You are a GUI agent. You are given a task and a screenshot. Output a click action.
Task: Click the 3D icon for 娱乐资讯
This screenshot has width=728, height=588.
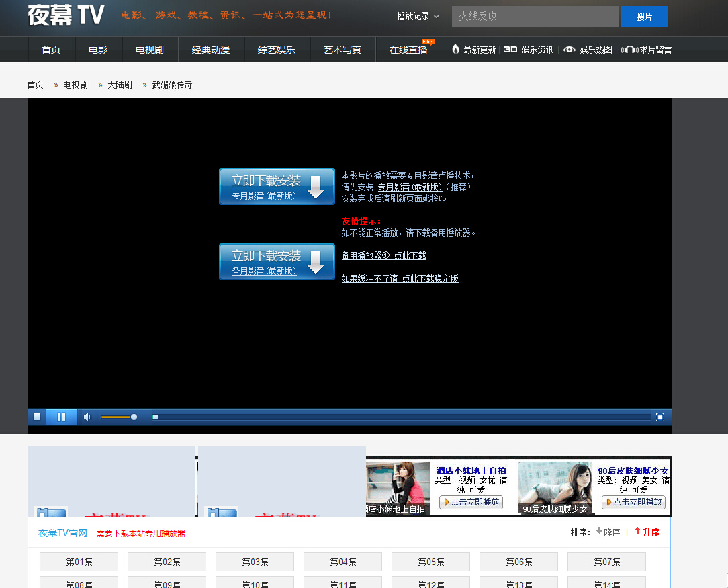coord(510,50)
